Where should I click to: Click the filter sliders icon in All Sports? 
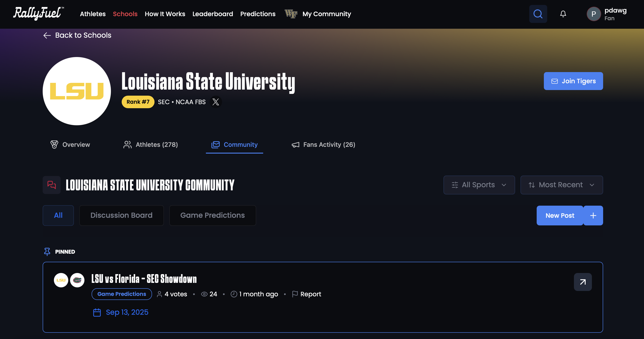455,185
